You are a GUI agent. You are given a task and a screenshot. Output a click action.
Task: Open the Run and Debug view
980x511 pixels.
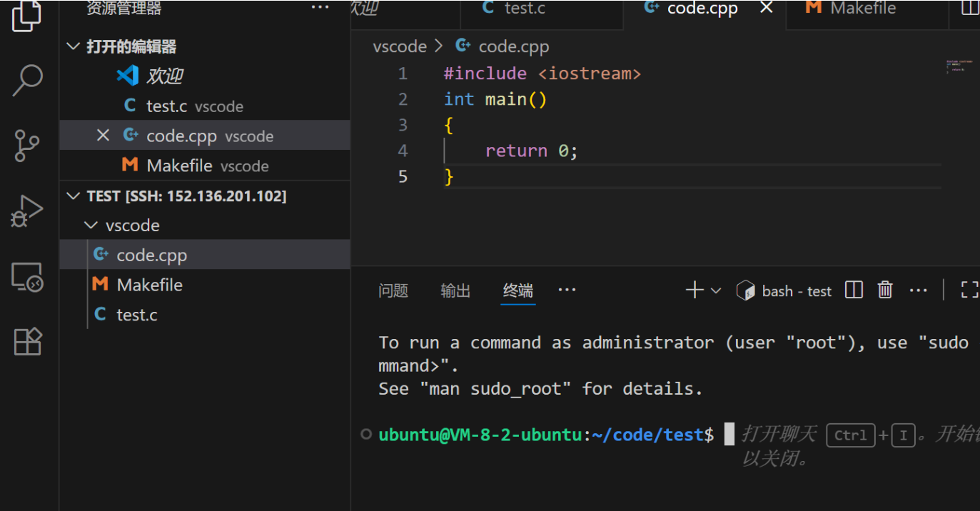[27, 211]
